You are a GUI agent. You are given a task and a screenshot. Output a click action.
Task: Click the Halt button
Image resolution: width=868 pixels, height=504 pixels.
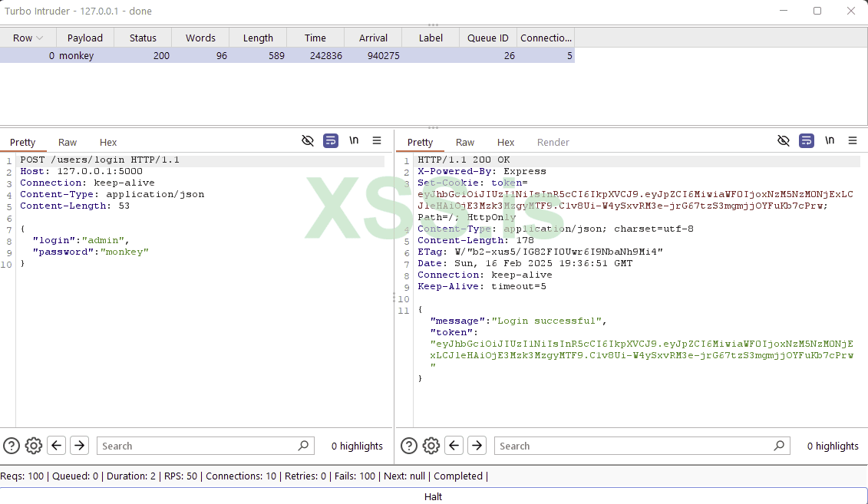coord(434,496)
